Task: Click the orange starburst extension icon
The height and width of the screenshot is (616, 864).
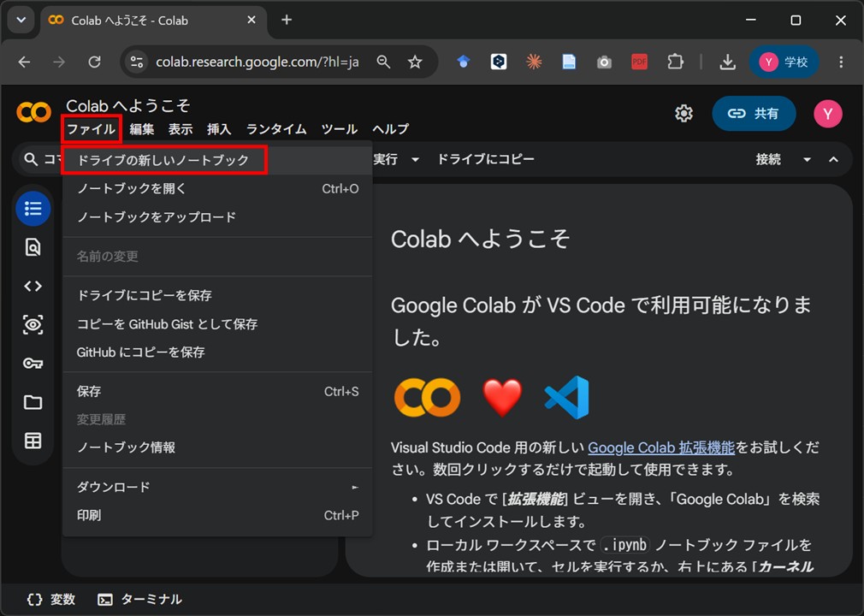Action: point(534,62)
